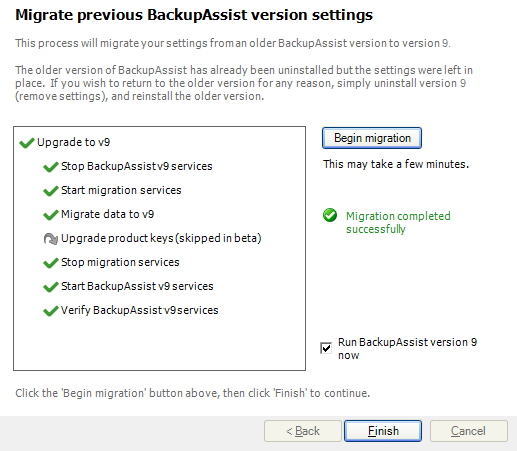Select Upgrade product keys (skipped in beta) item
The image size is (517, 451).
(161, 238)
